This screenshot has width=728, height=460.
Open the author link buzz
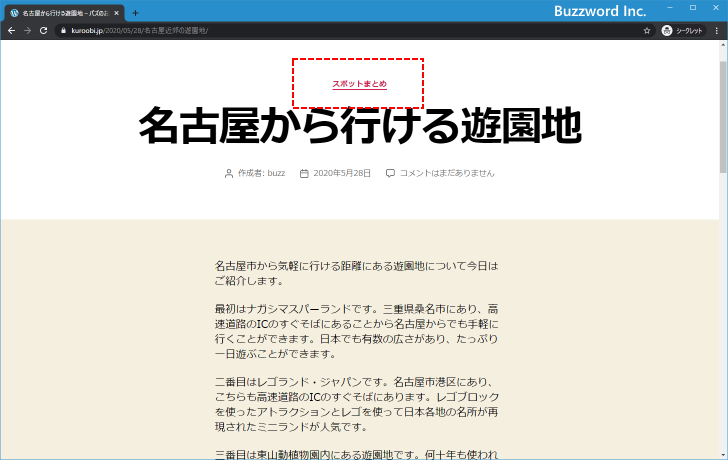(x=276, y=173)
